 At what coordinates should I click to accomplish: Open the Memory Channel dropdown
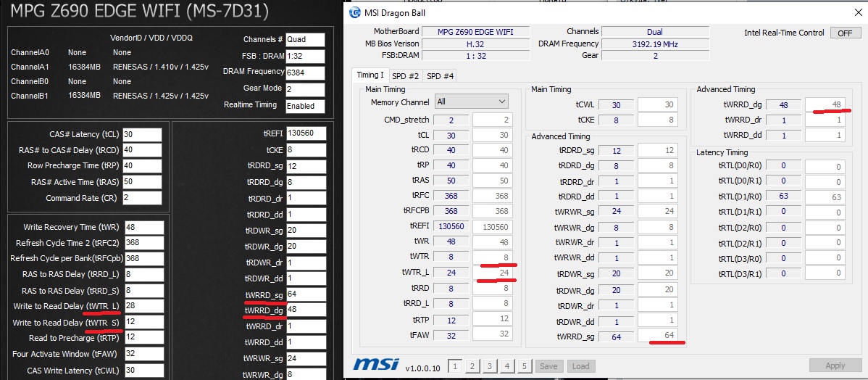pos(471,102)
